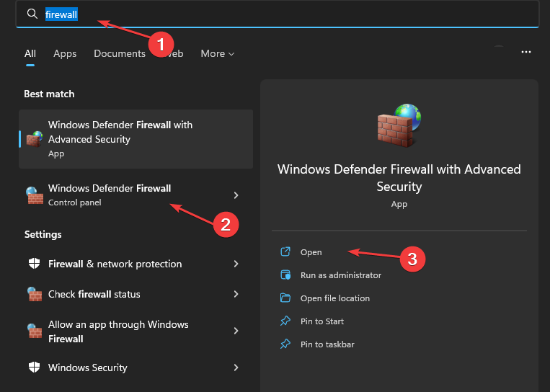Expand the More filters dropdown

pos(218,53)
